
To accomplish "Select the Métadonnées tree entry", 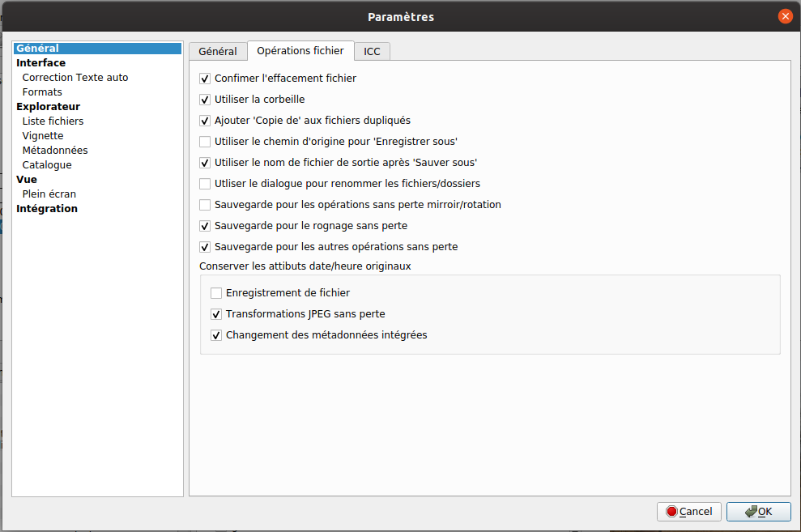I will tap(55, 151).
